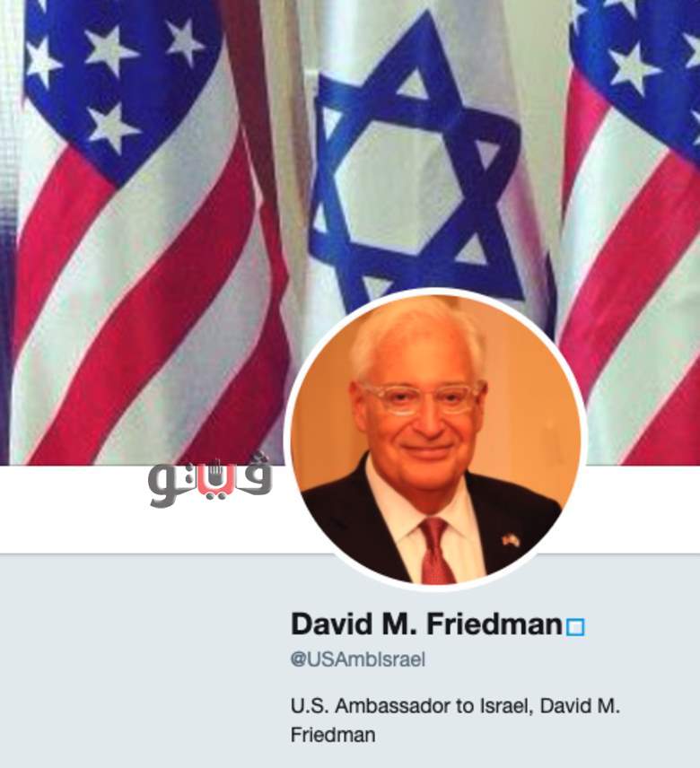Screen dimensions: 700x768
Task: Click the verified badge next to David M. Friedman
Action: [x=575, y=627]
